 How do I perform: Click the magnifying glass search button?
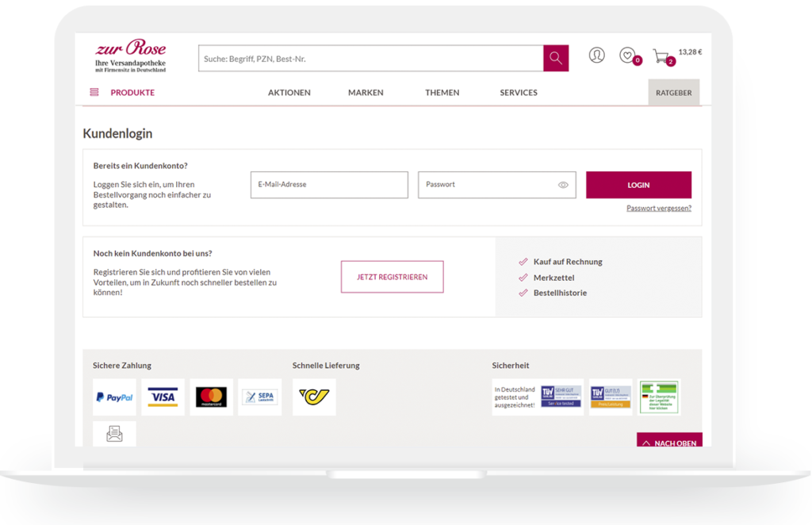tap(556, 58)
